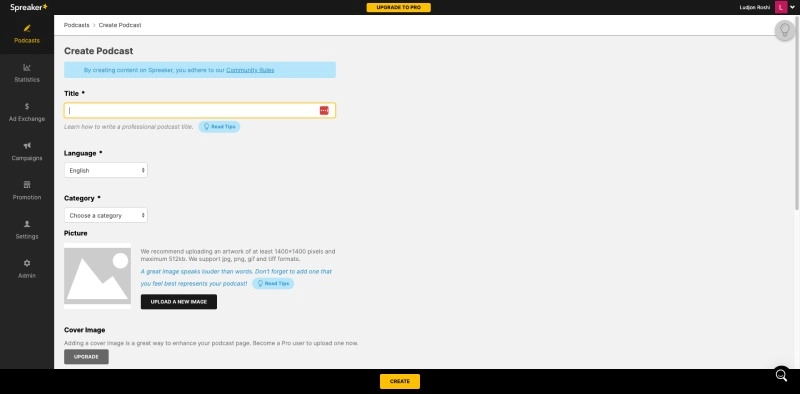The width and height of the screenshot is (800, 394).
Task: Click red password manager icon in Title field
Action: 324,111
